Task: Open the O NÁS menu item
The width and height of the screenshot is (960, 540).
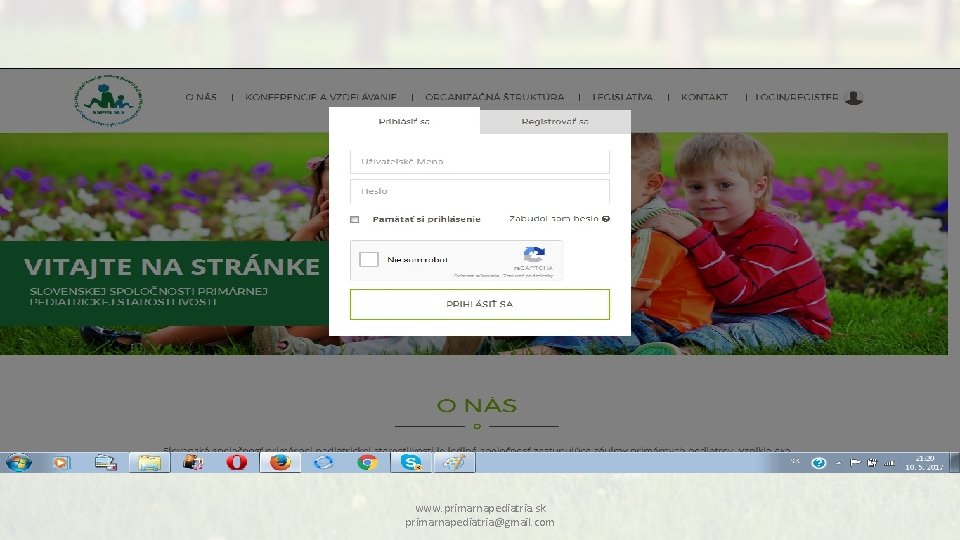Action: [x=201, y=97]
